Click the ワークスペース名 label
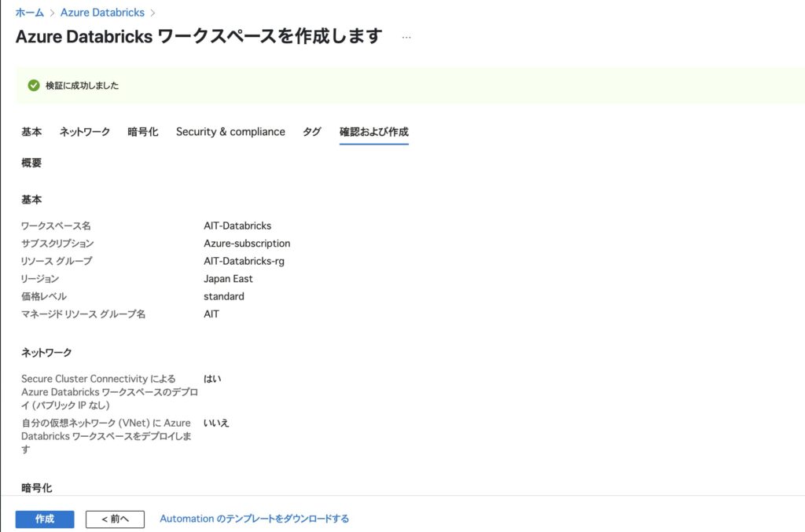The width and height of the screenshot is (805, 532). click(x=56, y=226)
